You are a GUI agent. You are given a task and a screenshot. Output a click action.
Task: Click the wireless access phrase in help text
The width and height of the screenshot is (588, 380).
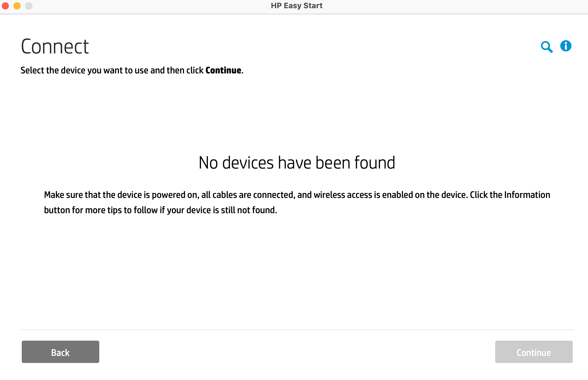pyautogui.click(x=343, y=195)
